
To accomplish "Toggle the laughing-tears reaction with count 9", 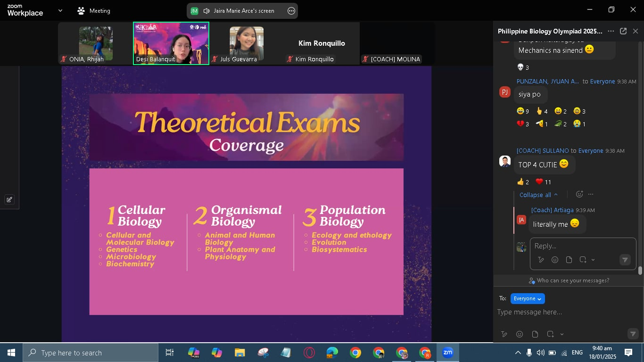I will pyautogui.click(x=523, y=111).
